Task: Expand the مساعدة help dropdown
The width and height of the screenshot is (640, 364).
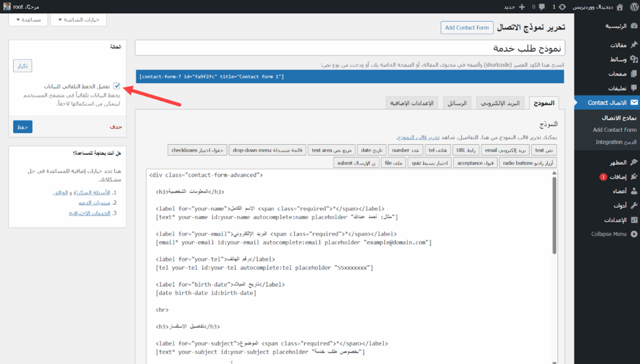Action: pos(28,19)
